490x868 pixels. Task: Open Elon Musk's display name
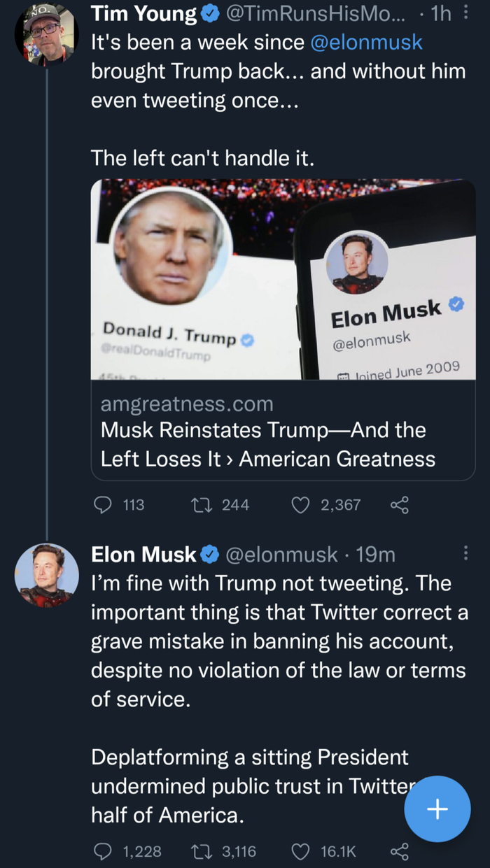click(144, 555)
